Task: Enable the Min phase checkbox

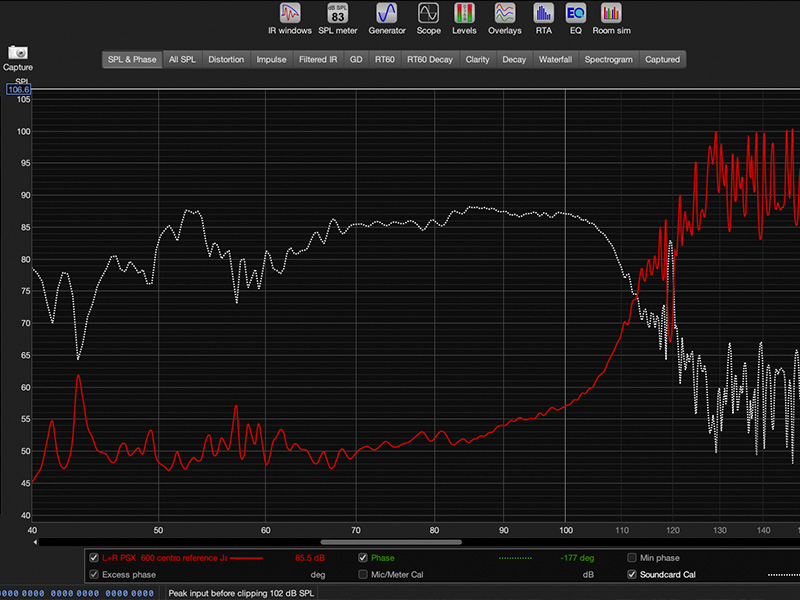Action: point(632,557)
